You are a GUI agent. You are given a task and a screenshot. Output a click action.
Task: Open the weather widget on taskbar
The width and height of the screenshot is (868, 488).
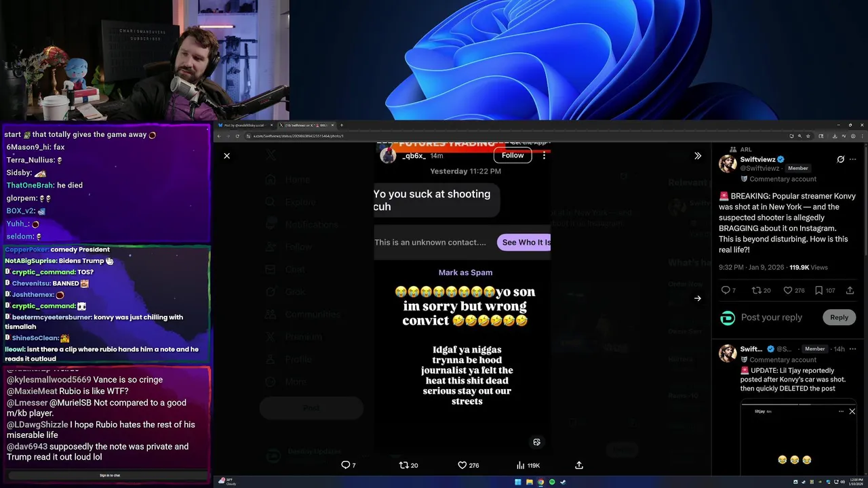[x=227, y=482]
